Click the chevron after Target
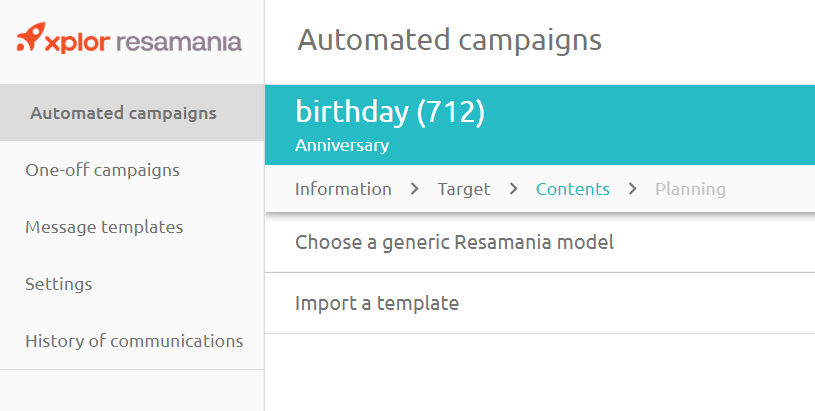815x411 pixels. coord(513,189)
